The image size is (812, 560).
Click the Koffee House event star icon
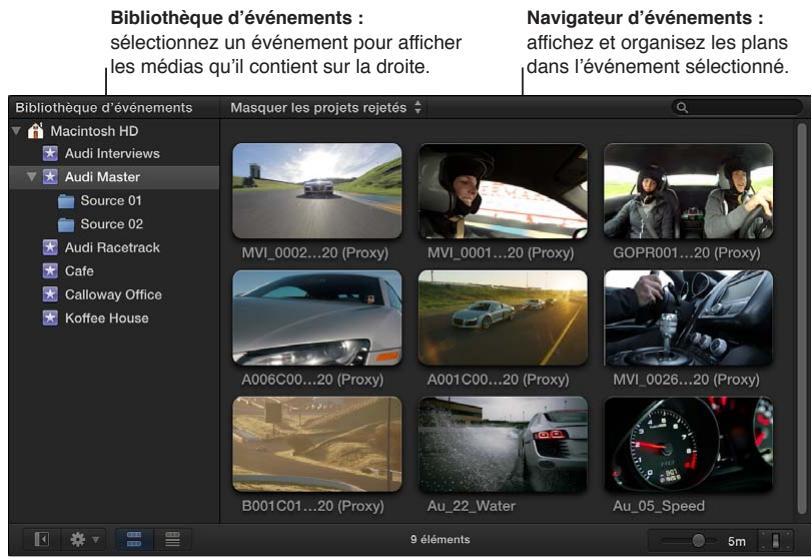50,318
